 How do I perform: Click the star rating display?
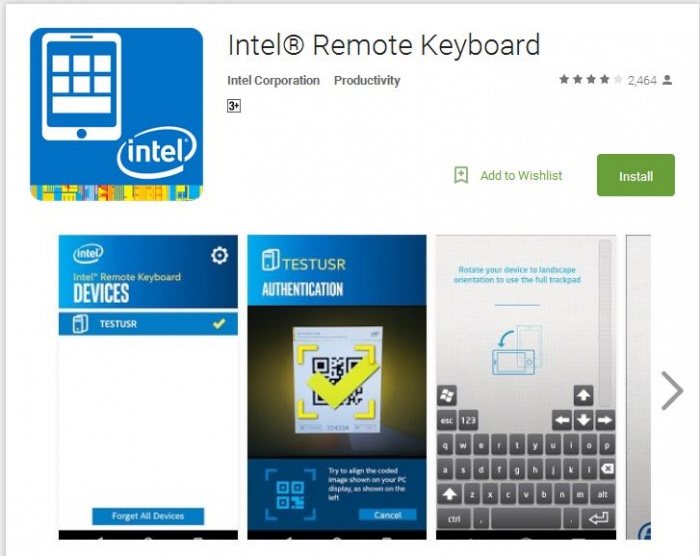591,79
